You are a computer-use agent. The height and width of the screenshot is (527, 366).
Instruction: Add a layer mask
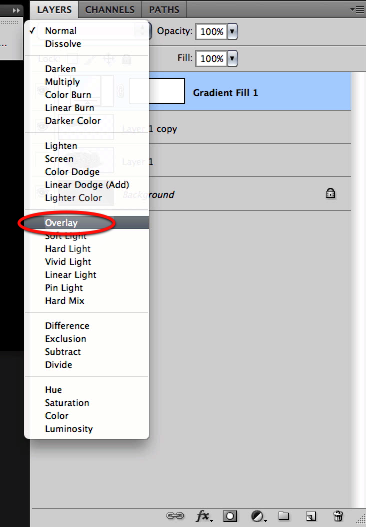coord(230,516)
